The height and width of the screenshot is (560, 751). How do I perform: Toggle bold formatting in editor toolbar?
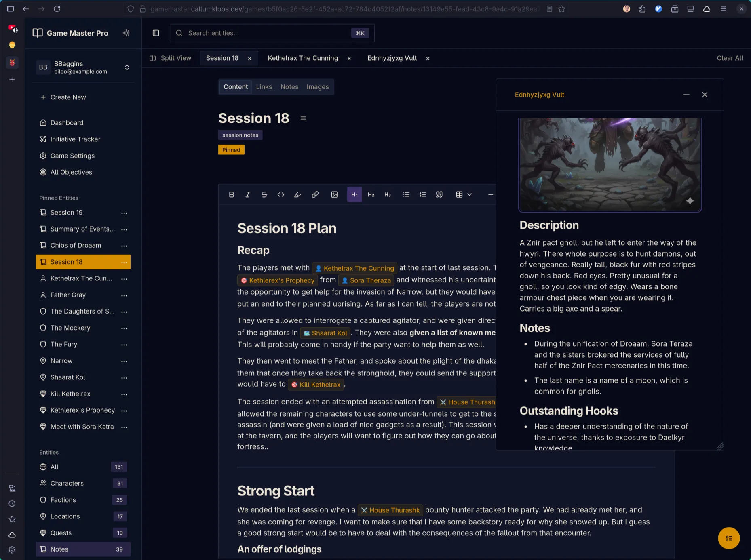click(x=231, y=195)
